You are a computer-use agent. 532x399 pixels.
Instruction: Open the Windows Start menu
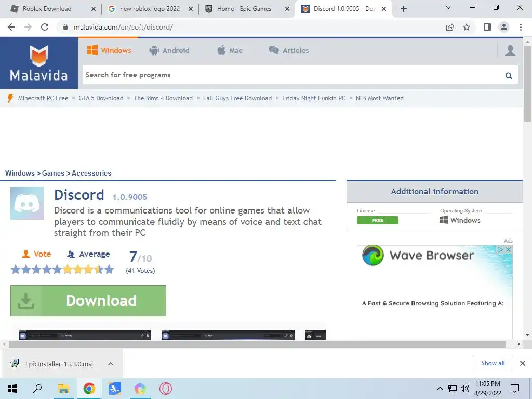point(12,389)
